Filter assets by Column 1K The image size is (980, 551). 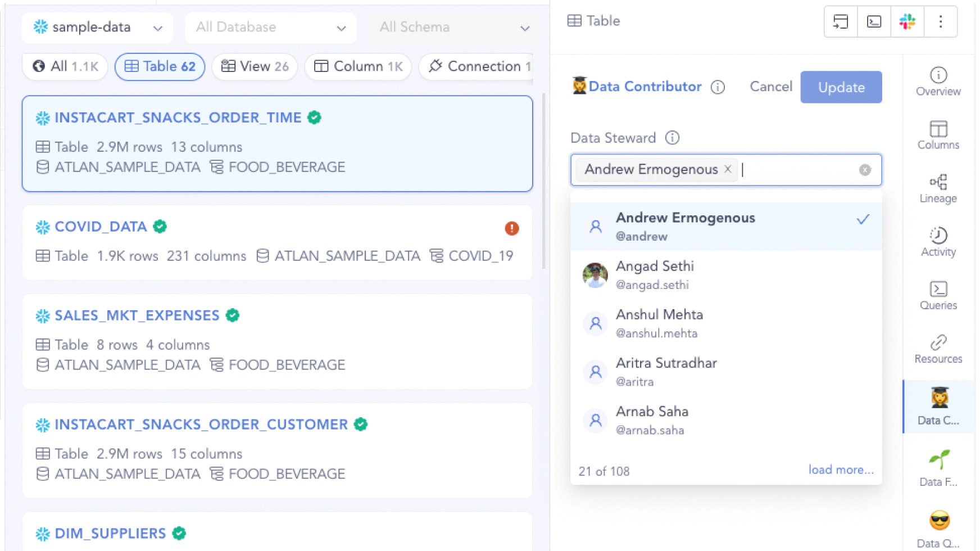click(x=358, y=66)
